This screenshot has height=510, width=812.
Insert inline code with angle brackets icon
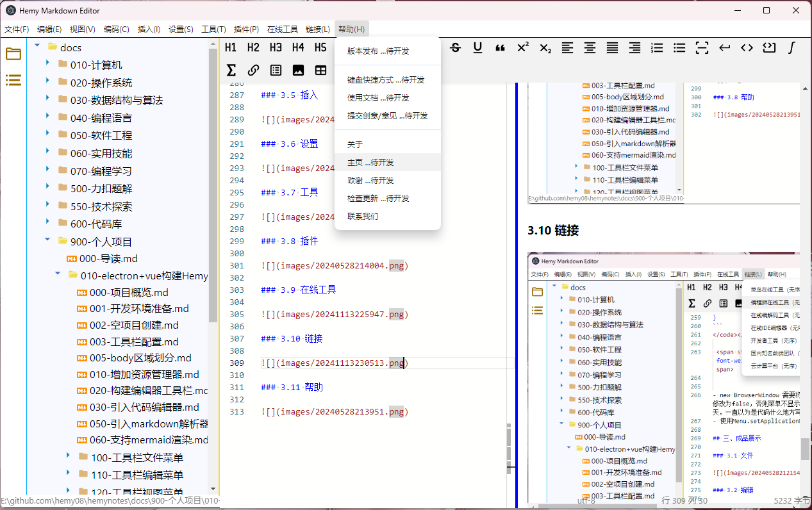(747, 47)
